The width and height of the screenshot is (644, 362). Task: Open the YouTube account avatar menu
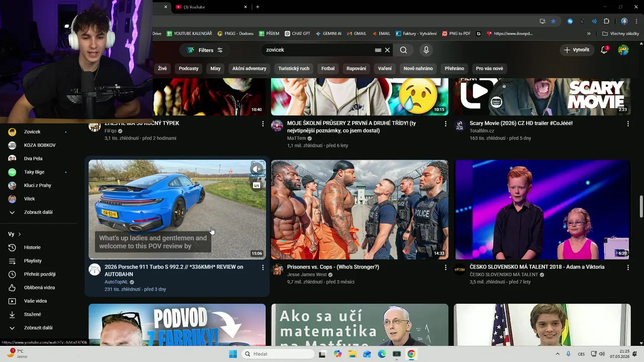click(x=623, y=50)
